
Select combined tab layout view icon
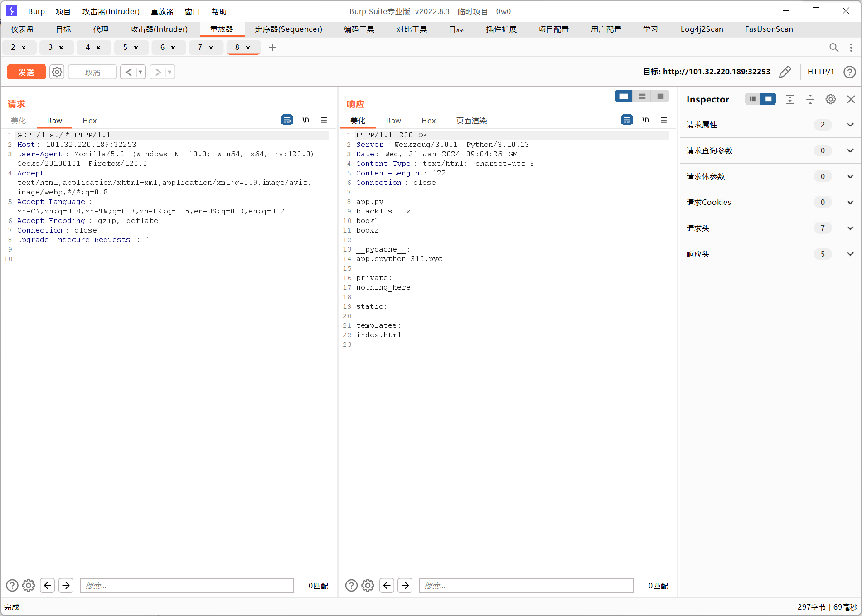click(660, 96)
